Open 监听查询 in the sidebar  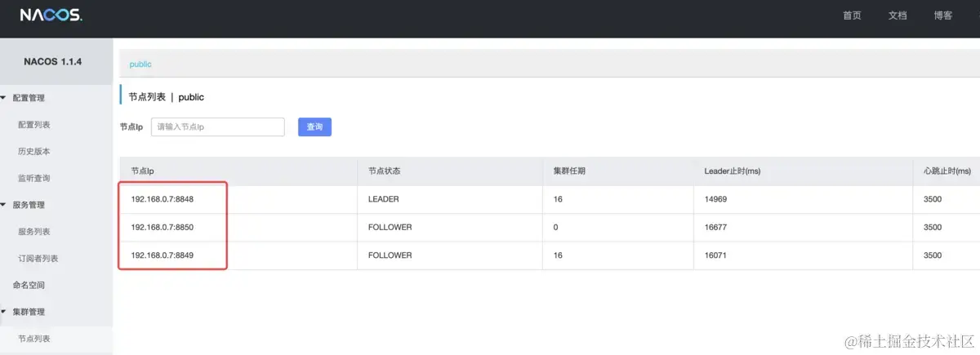coord(34,178)
